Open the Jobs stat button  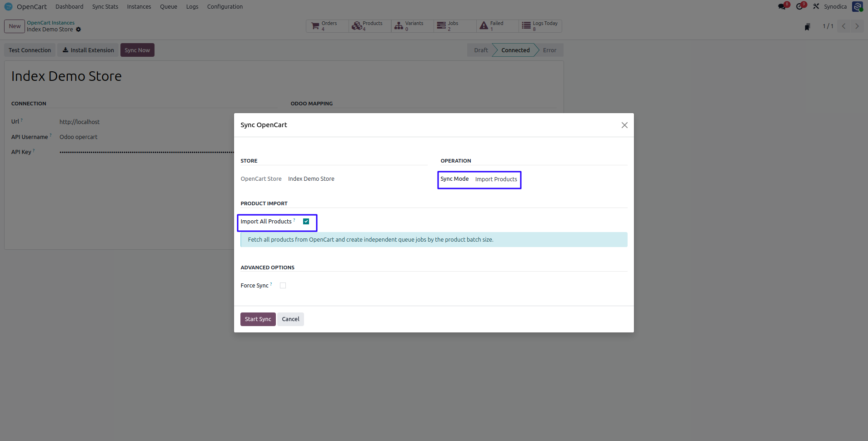[455, 26]
